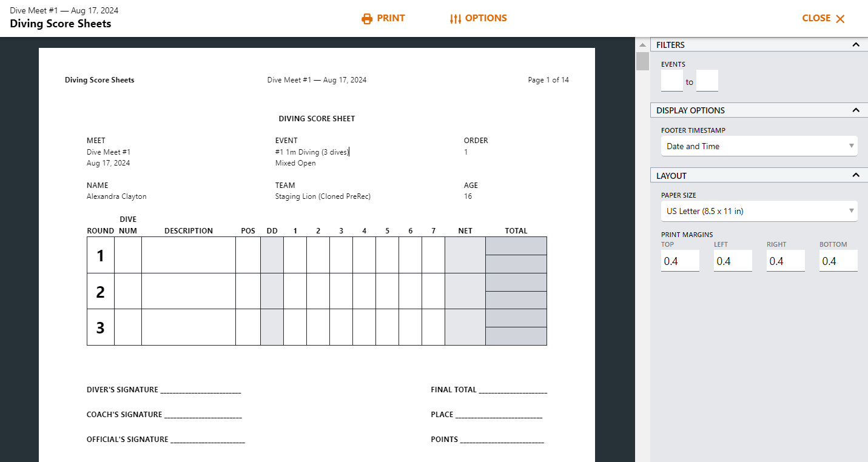Click the Footer Timestamp dropdown arrow
The width and height of the screenshot is (868, 462).
point(850,146)
